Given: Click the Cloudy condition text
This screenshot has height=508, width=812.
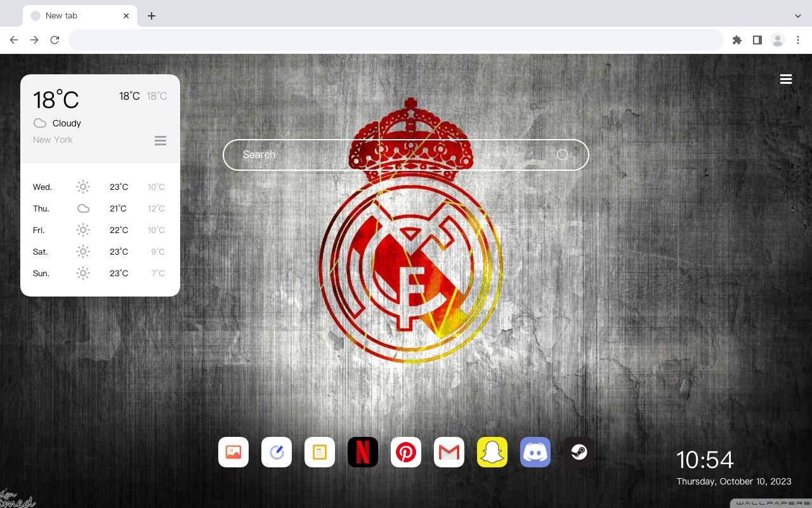Looking at the screenshot, I should pyautogui.click(x=67, y=123).
